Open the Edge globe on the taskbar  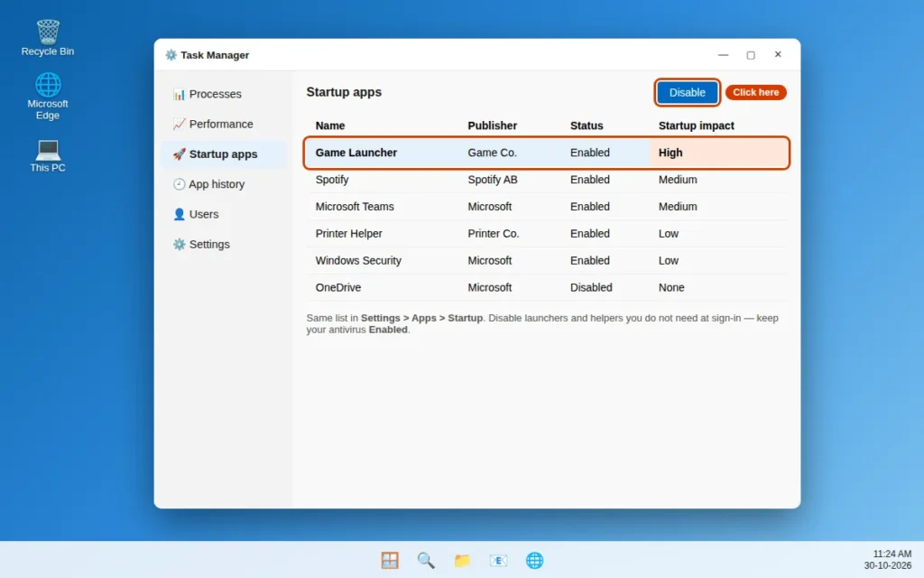point(534,560)
